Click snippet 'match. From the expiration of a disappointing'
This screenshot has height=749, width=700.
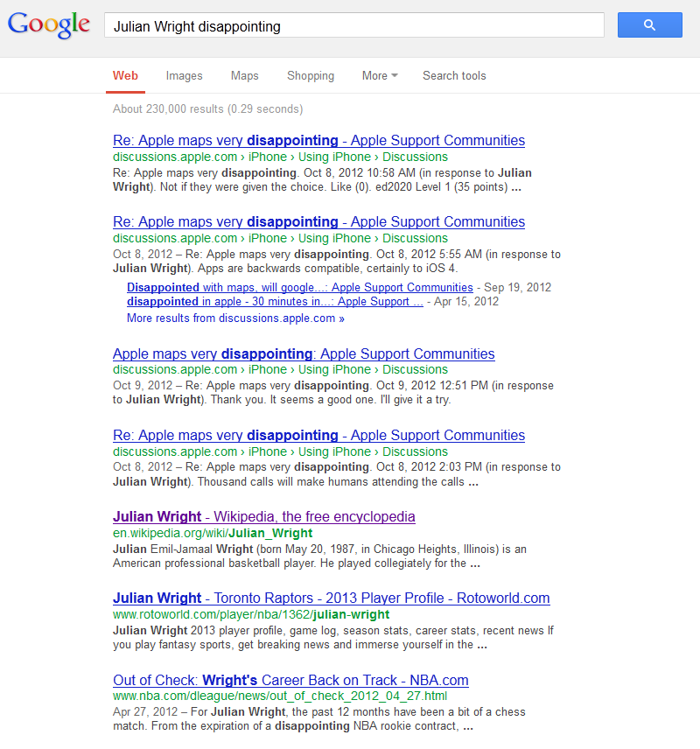231,726
